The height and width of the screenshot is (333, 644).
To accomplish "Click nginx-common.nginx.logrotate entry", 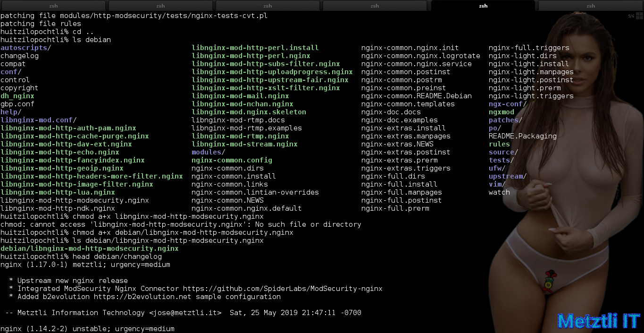I will [x=421, y=56].
